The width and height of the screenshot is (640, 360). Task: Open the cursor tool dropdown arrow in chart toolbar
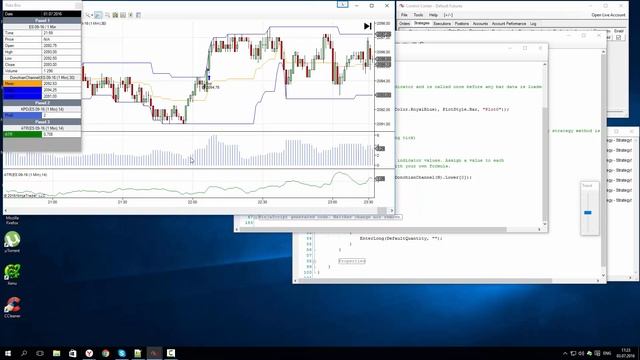click(92, 15)
